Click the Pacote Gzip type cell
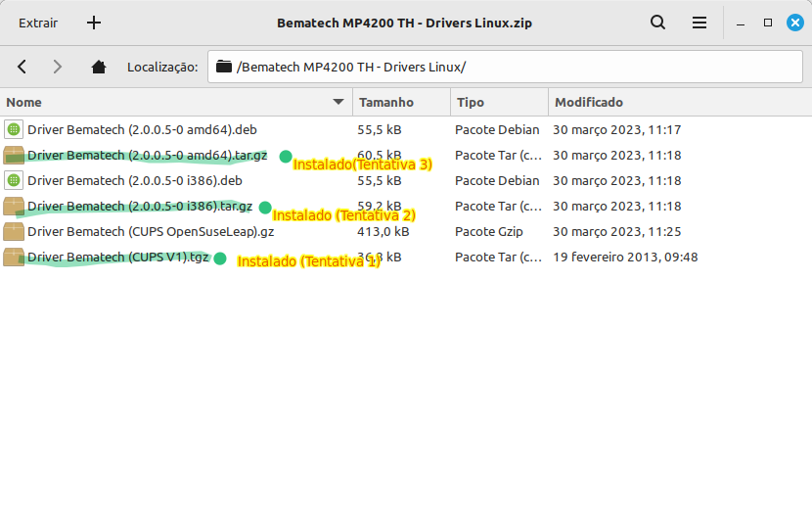812x516 pixels. coord(488,231)
